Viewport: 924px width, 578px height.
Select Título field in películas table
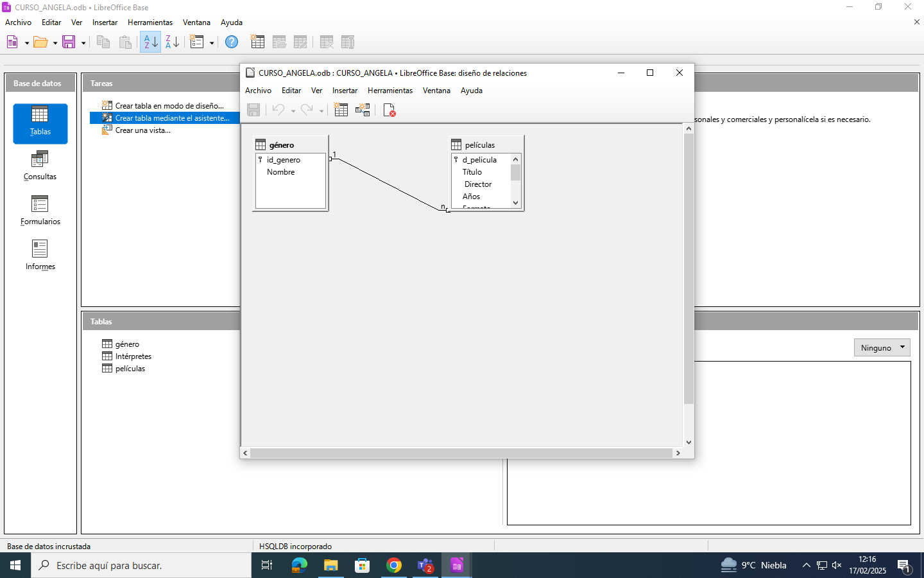click(x=472, y=172)
